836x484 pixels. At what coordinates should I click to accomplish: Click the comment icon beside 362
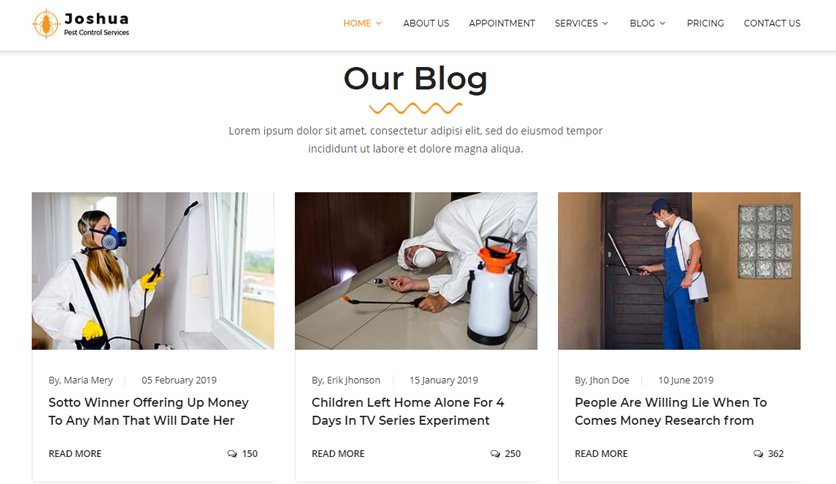(x=758, y=454)
